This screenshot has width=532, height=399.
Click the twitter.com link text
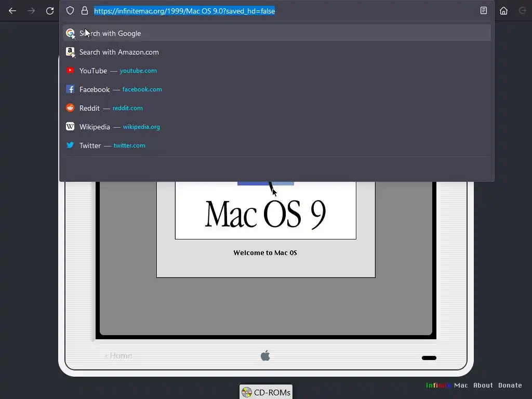coord(129,145)
